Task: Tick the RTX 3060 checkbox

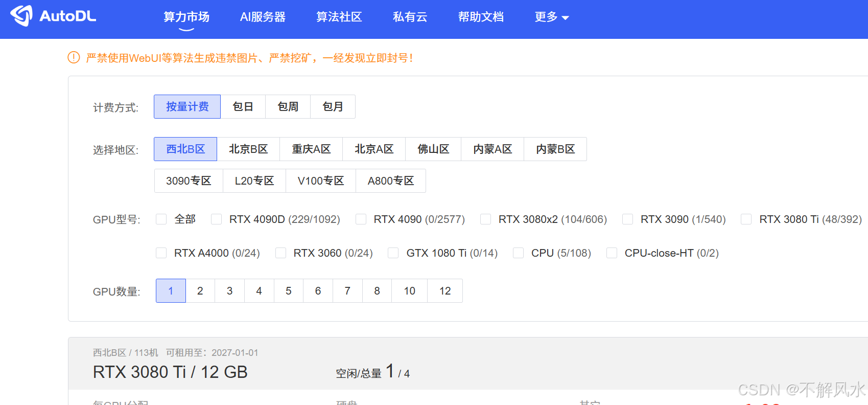Action: [x=281, y=253]
